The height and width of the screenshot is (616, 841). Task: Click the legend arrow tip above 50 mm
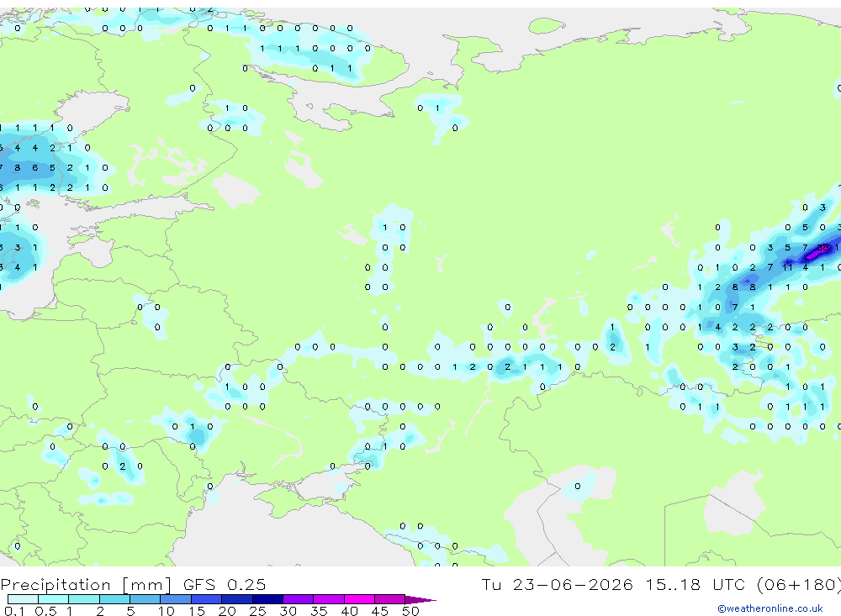[x=421, y=599]
